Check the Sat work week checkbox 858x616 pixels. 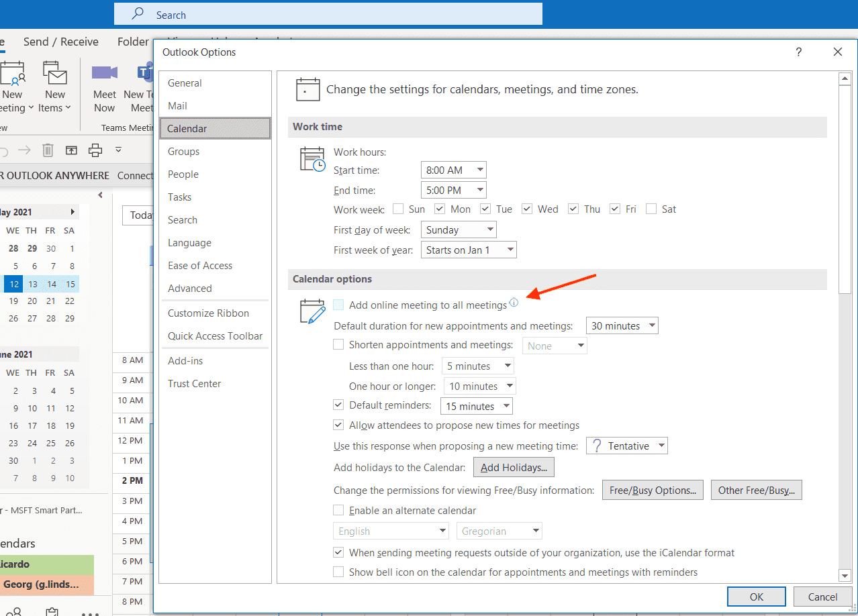pos(651,209)
